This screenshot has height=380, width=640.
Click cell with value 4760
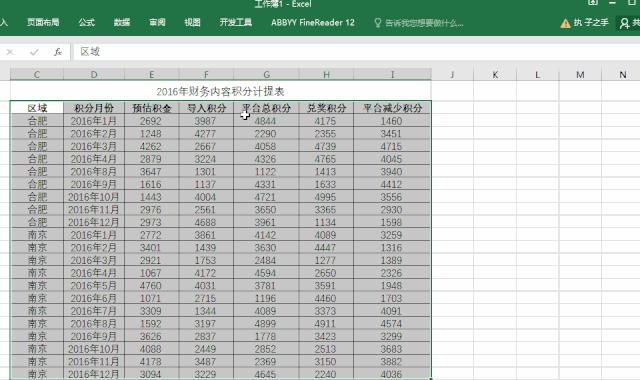[151, 285]
